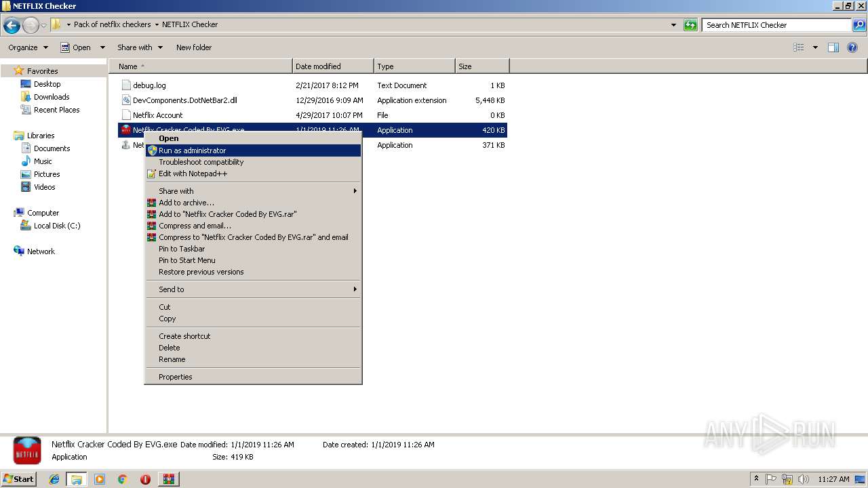The width and height of the screenshot is (868, 488).
Task: Click the Opera taskbar icon
Action: tap(145, 479)
